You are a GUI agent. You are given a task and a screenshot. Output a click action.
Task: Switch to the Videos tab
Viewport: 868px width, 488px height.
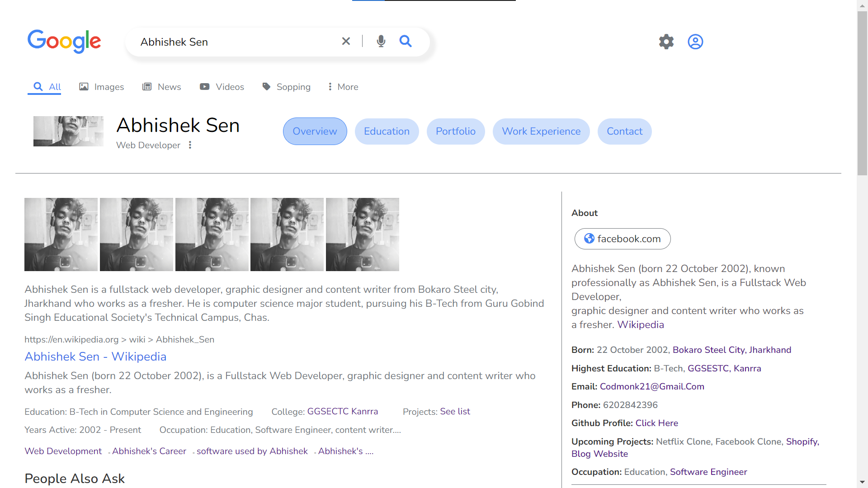point(222,87)
